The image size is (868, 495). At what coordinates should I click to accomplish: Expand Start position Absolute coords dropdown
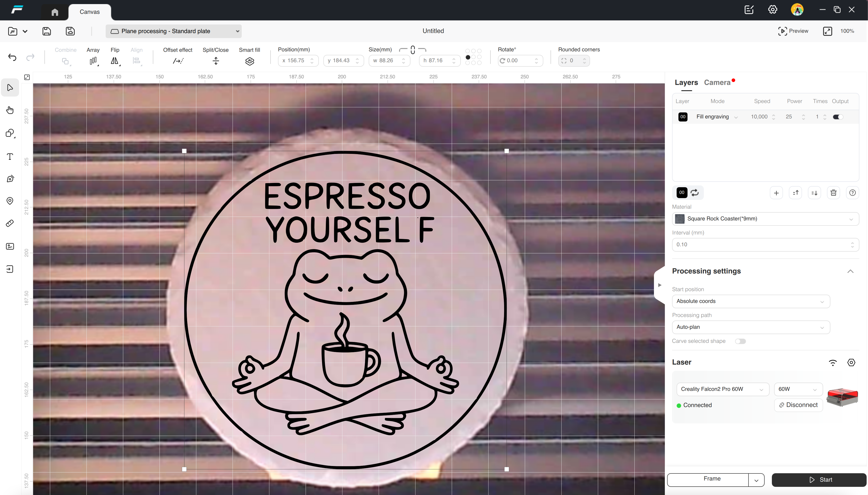(751, 301)
